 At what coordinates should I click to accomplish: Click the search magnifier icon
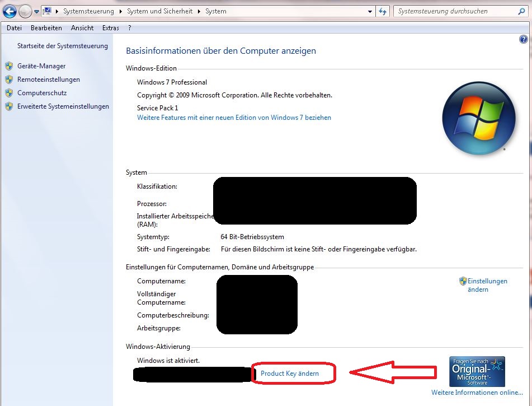(521, 11)
